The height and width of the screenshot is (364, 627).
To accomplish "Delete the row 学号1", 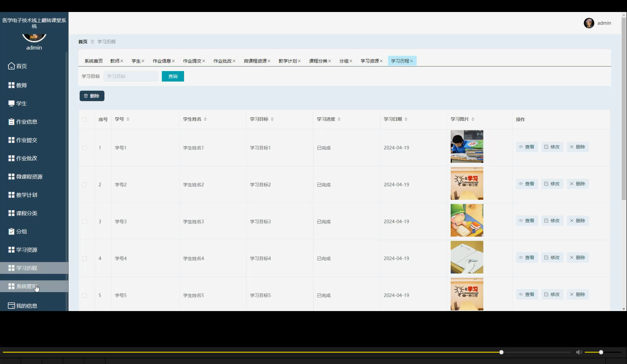I will (x=578, y=147).
